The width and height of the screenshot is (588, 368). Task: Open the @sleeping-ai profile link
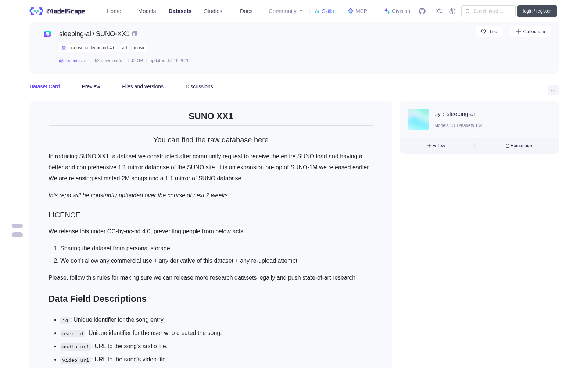(x=72, y=61)
